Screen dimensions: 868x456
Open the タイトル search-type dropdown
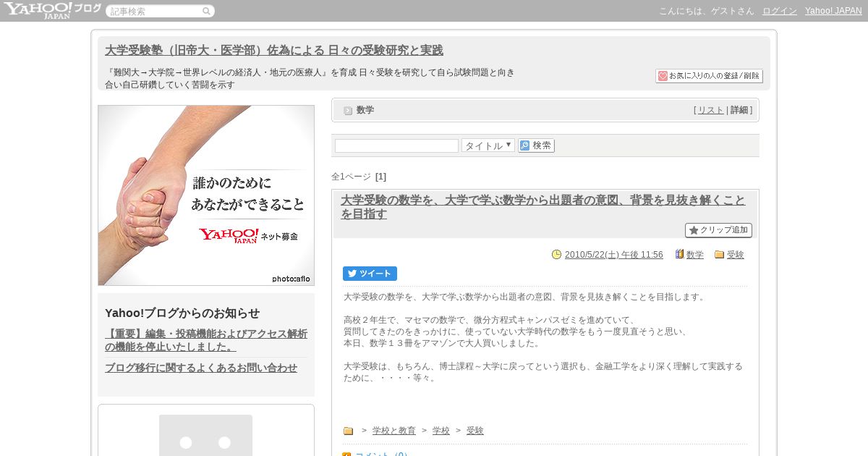488,145
